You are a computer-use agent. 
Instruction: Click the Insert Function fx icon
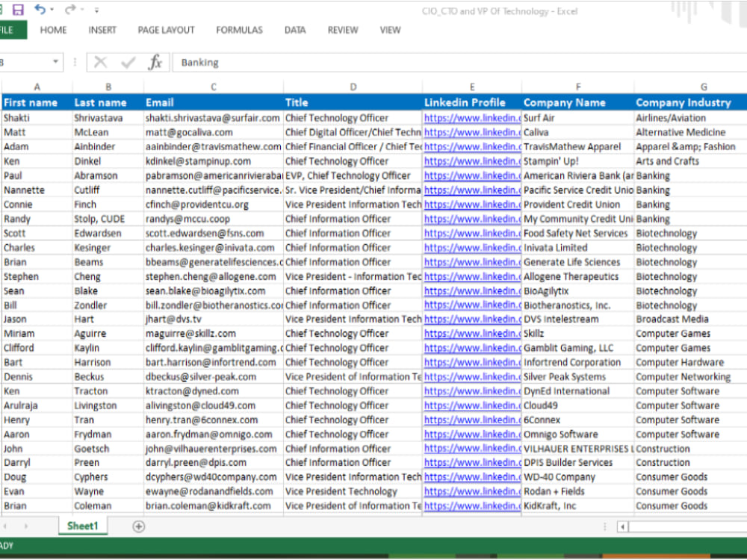point(155,62)
